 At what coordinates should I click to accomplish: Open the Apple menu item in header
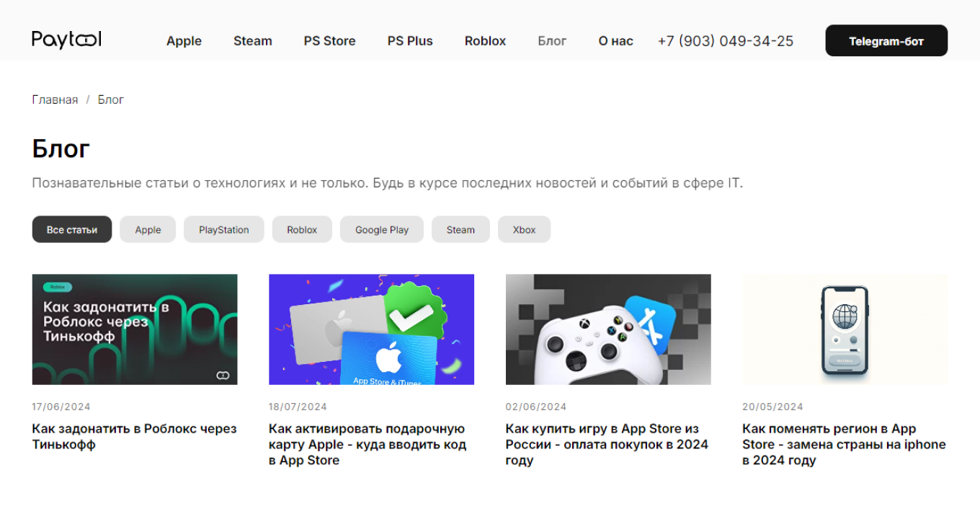[184, 41]
